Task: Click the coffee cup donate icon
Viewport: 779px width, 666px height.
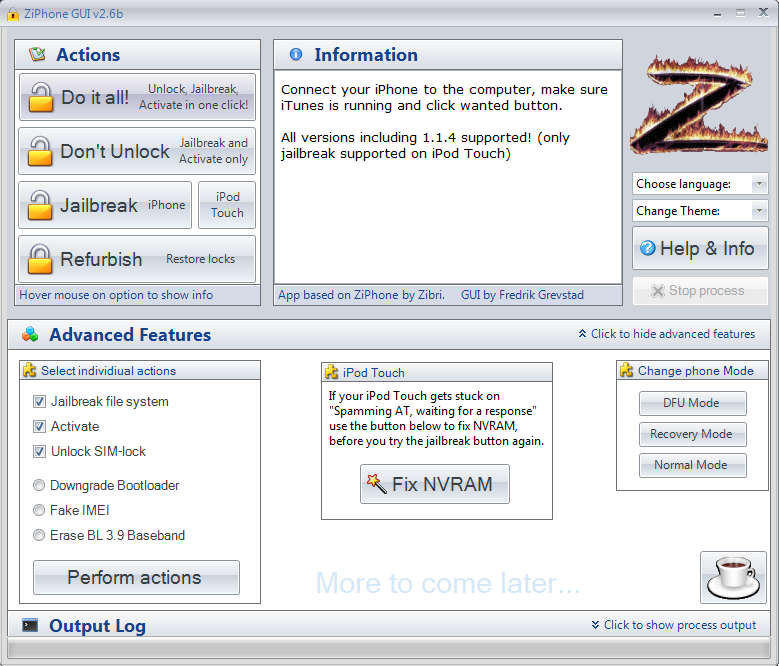Action: pos(733,577)
